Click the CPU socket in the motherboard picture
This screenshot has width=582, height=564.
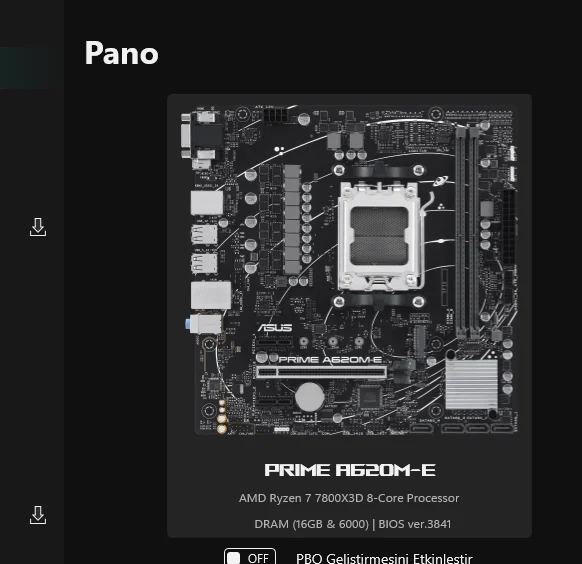coord(380,236)
